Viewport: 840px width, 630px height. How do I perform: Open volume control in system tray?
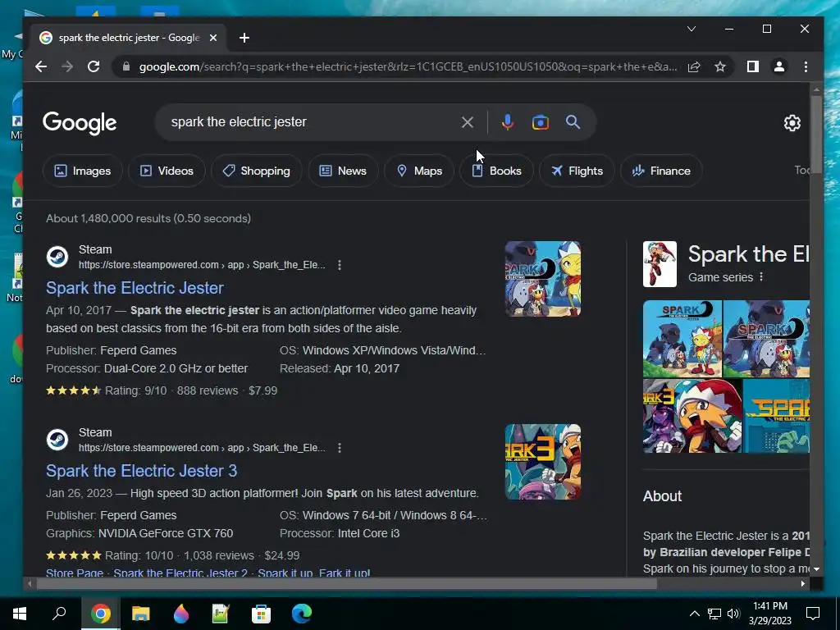[x=733, y=614]
